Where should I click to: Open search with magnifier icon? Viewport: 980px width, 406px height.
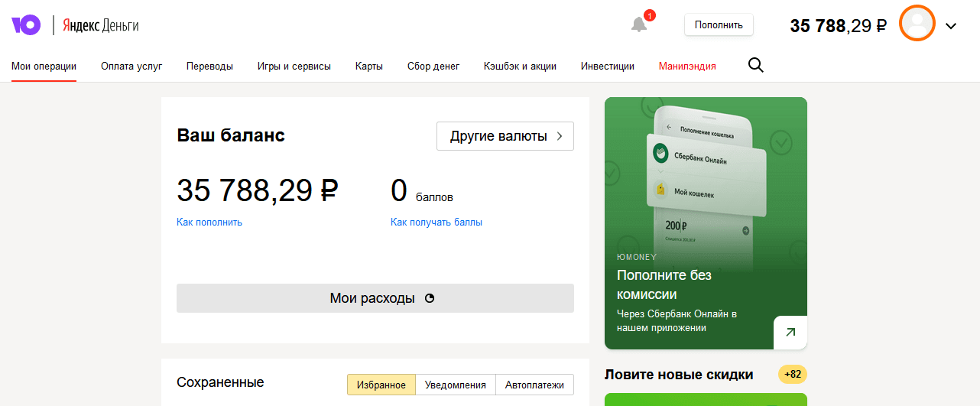(755, 66)
